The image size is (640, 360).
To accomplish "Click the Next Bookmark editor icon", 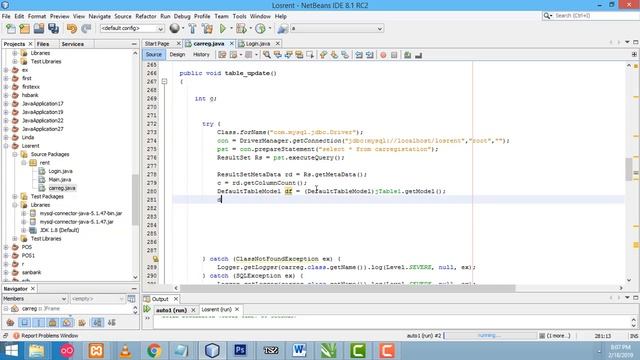I will click(334, 55).
